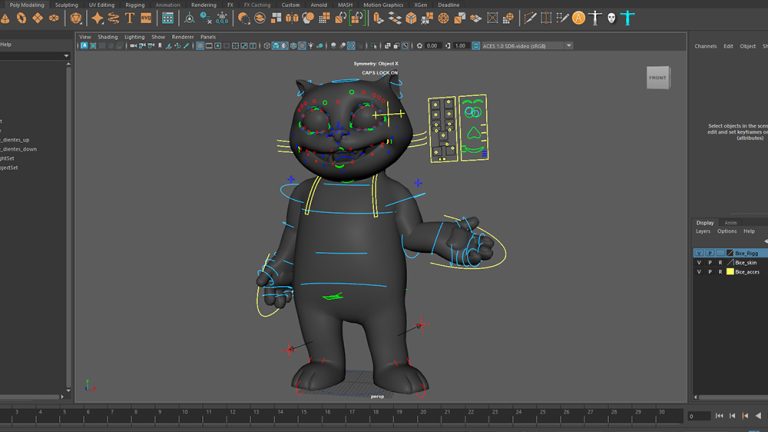Click the FRONT view cube
The width and height of the screenshot is (768, 432).
657,78
